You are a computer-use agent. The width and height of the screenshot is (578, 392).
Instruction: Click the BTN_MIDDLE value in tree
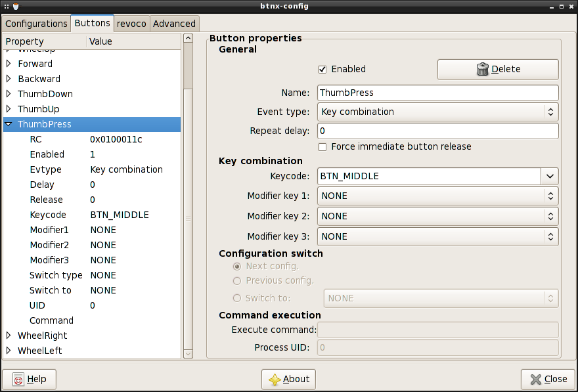[x=120, y=215]
